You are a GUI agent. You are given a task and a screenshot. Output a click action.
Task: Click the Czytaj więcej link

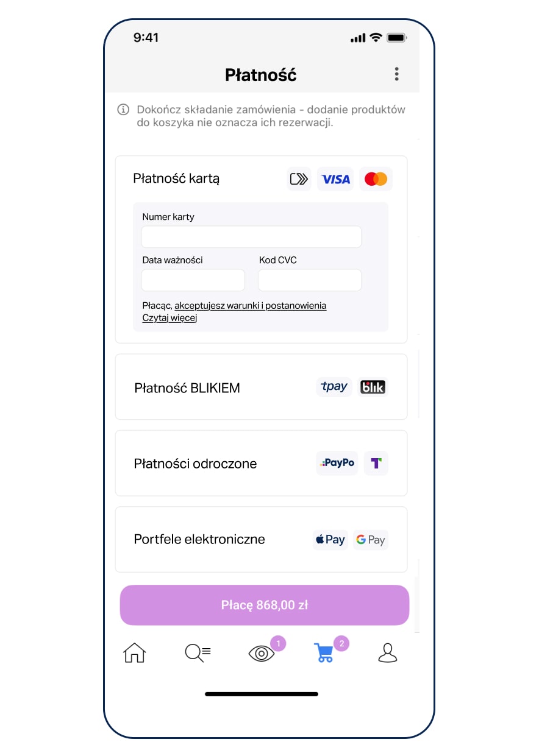click(170, 318)
